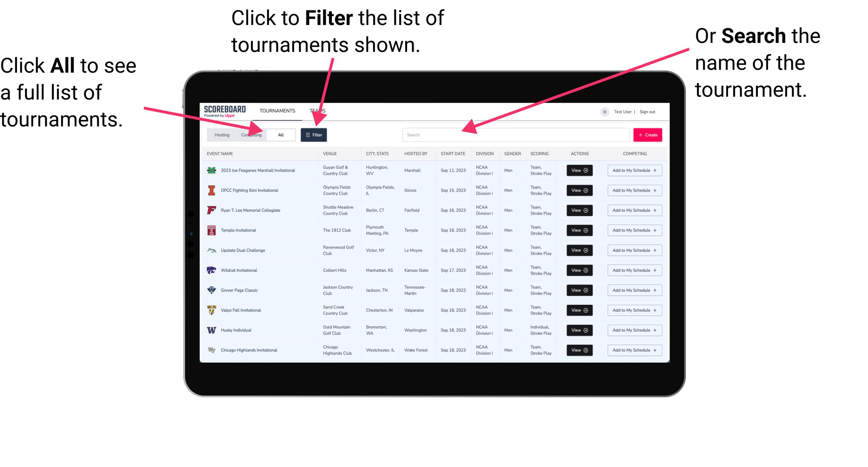Open the Filter dropdown menu

[314, 134]
